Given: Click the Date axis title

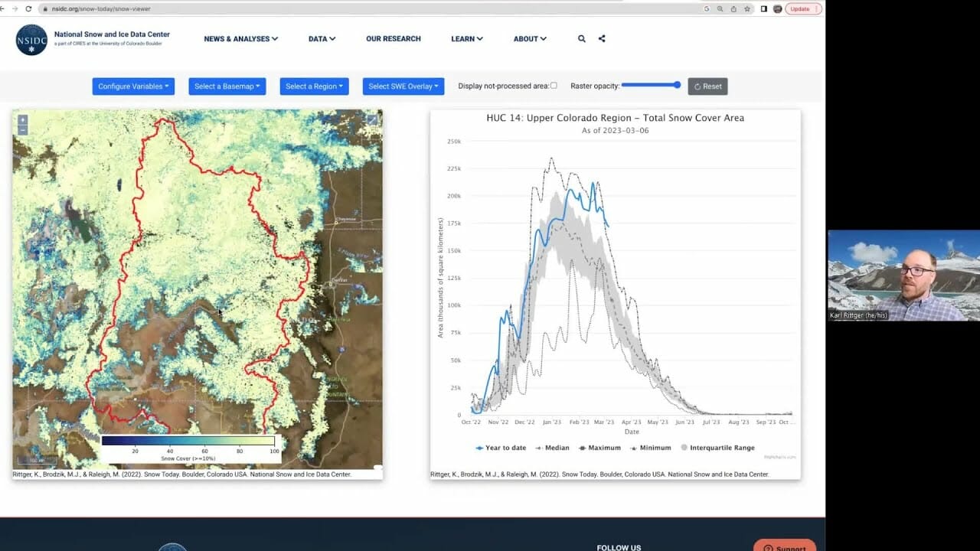Looking at the screenshot, I should pos(632,432).
